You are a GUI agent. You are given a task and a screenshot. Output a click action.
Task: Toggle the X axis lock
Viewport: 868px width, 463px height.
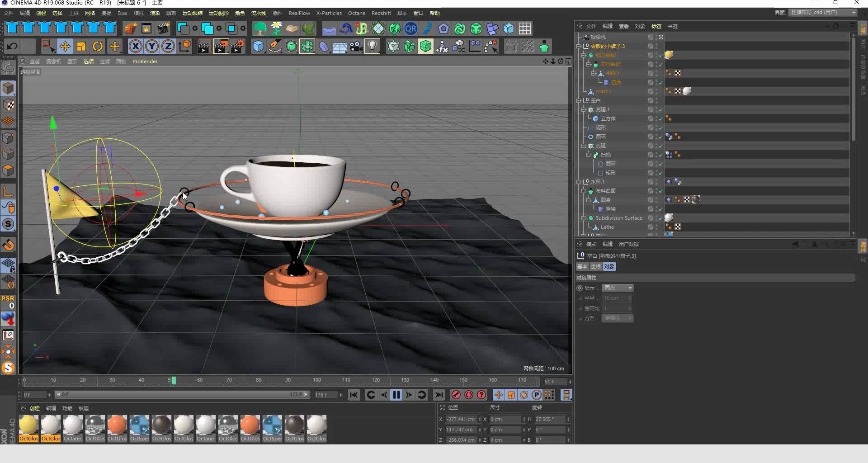(x=135, y=46)
